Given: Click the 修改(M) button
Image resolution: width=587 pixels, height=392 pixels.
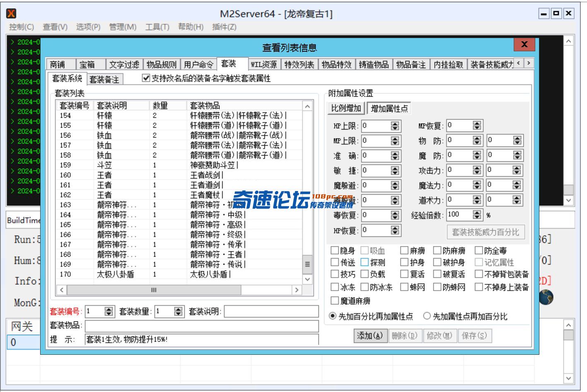Looking at the screenshot, I should coord(439,336).
